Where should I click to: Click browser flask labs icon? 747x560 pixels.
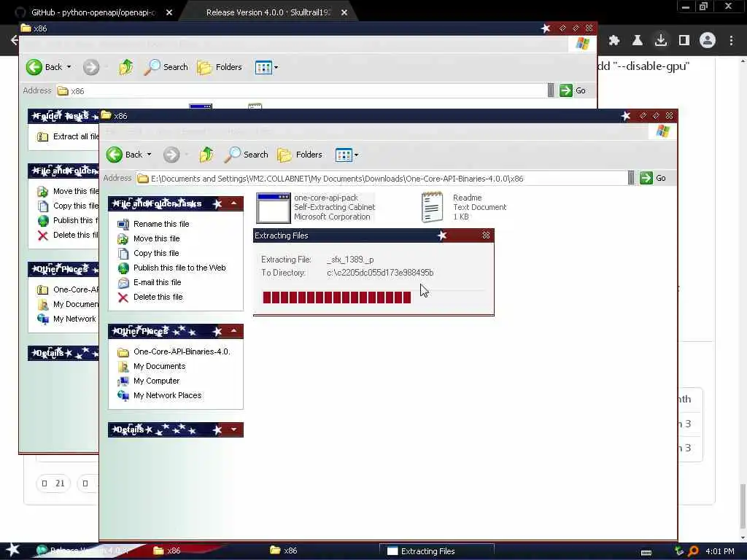tap(637, 41)
